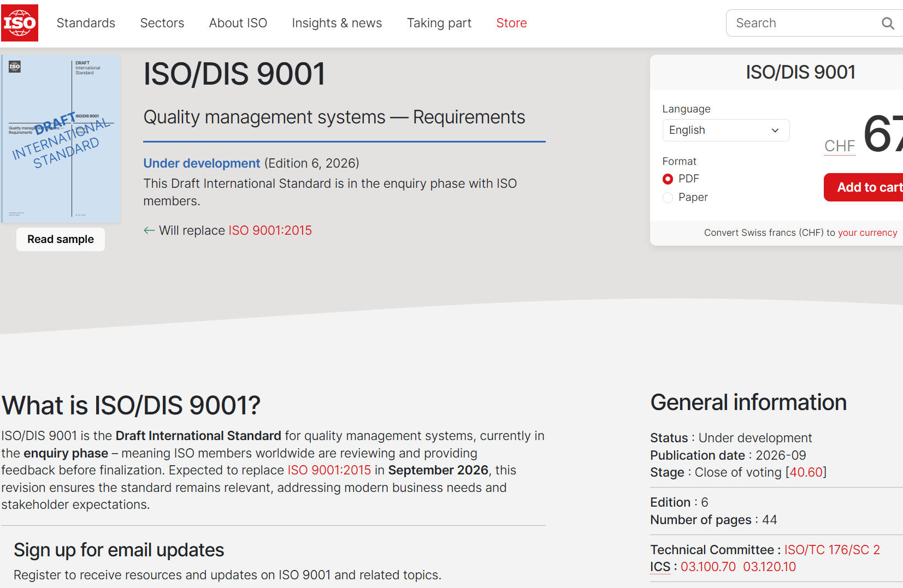
Task: Select the Paper format option
Action: [668, 198]
